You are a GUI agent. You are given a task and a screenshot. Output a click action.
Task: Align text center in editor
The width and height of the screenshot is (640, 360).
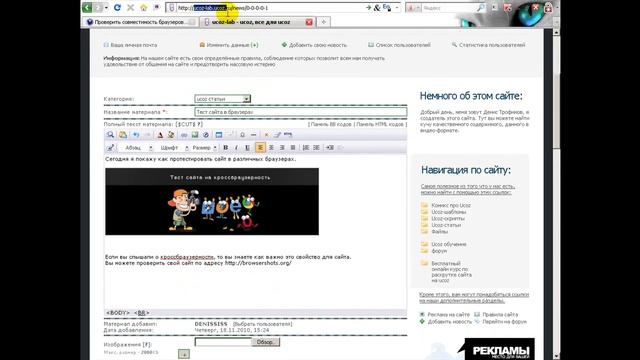point(271,147)
